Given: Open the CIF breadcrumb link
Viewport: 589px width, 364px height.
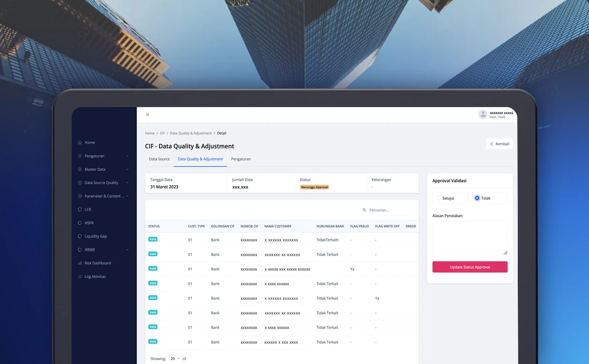Looking at the screenshot, I should (x=162, y=133).
